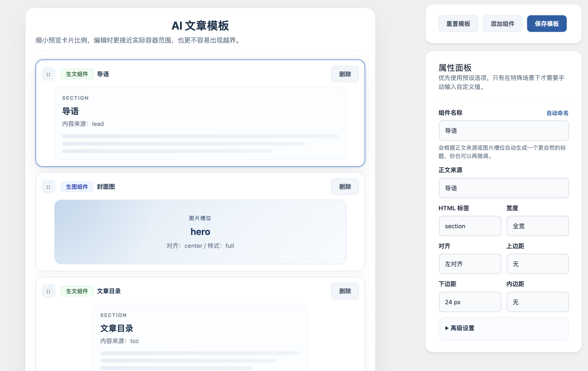
Task: Delete the 文章目录 component
Action: click(x=345, y=291)
